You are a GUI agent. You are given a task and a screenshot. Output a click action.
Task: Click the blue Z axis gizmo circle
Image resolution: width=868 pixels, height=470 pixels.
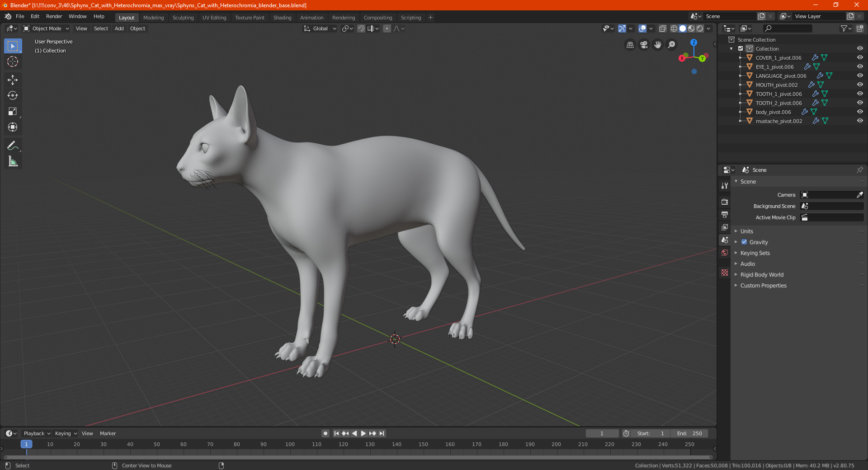693,42
